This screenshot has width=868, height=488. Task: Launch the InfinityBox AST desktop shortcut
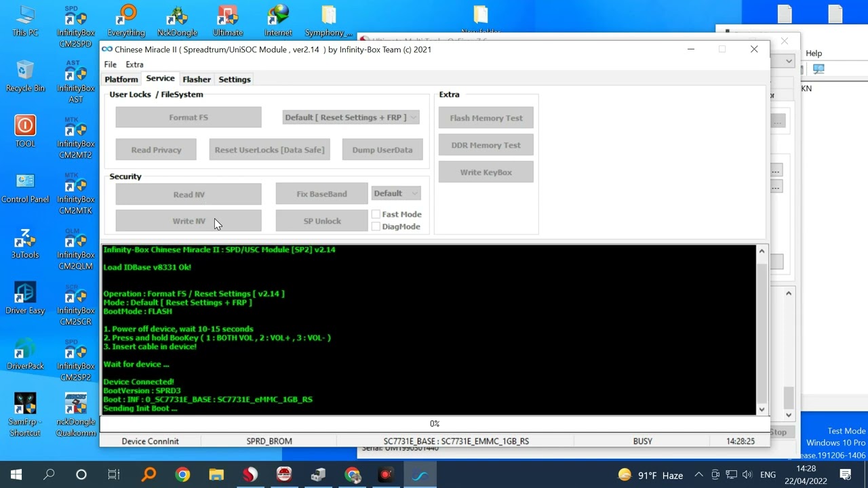point(75,81)
